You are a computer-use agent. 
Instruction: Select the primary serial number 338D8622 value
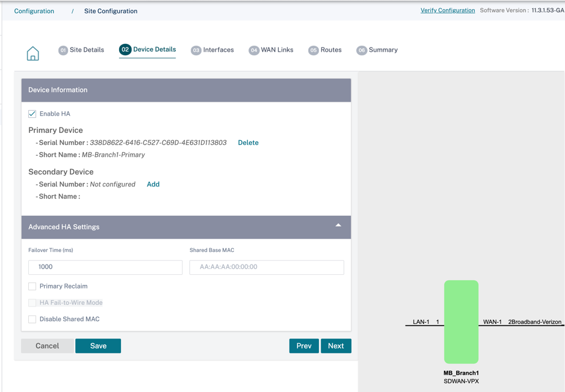[x=158, y=142]
